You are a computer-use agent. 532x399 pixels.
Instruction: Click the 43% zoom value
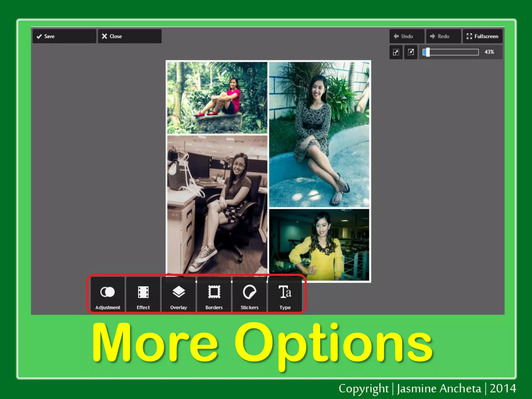[x=489, y=52]
